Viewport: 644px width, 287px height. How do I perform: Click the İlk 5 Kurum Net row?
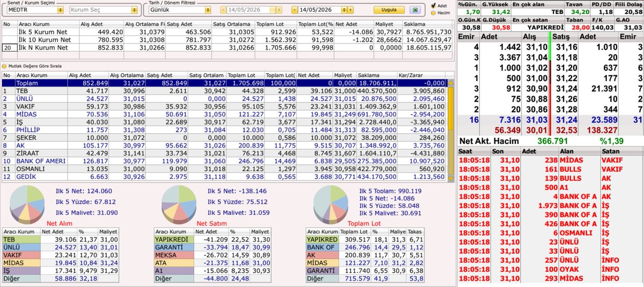[x=227, y=32]
